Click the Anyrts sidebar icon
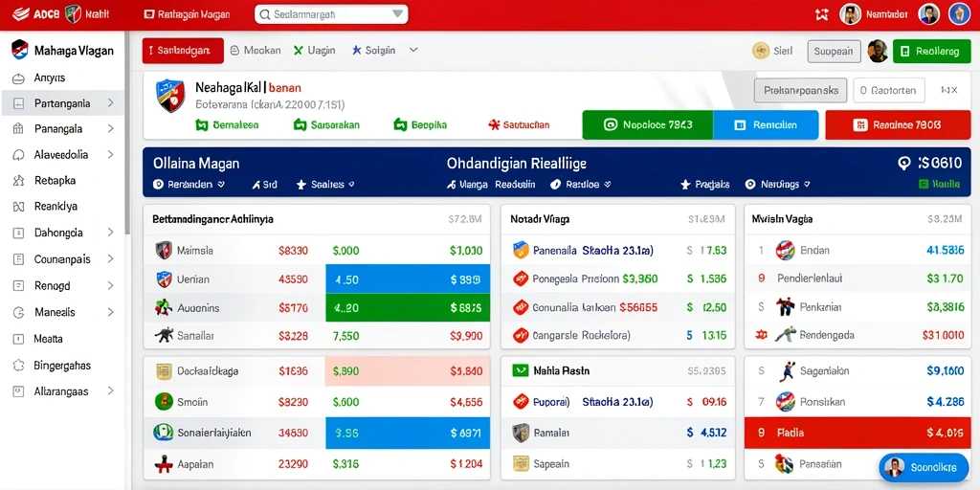This screenshot has height=490, width=980. tap(18, 78)
